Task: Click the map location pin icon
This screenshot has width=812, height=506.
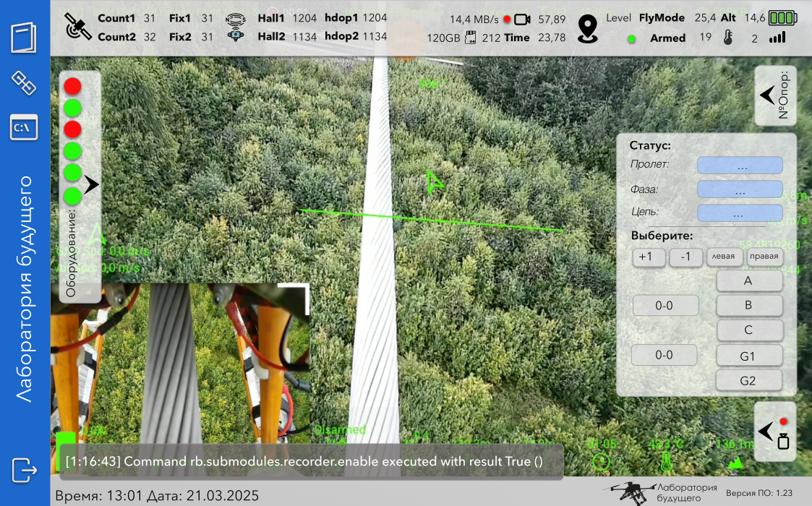Action: point(588,28)
